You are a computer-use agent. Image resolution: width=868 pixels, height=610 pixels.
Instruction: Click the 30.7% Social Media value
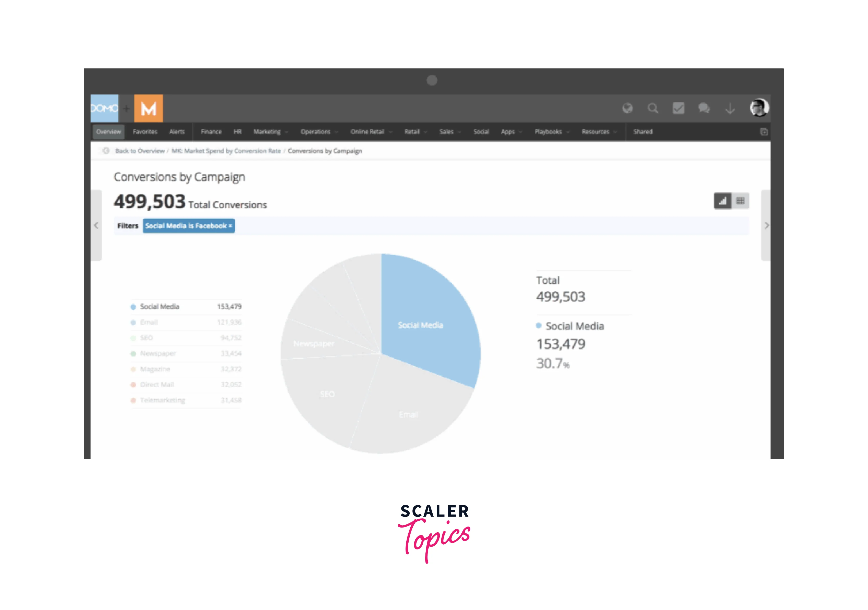point(553,363)
